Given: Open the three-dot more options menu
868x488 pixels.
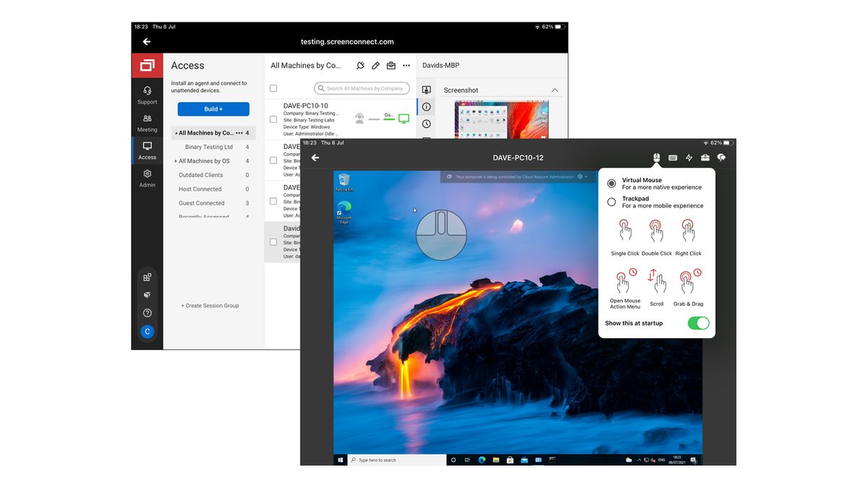Looking at the screenshot, I should (x=406, y=64).
